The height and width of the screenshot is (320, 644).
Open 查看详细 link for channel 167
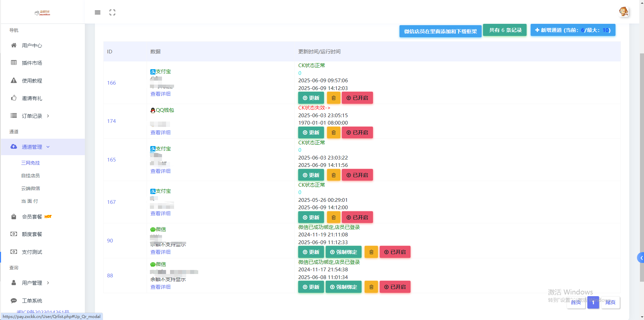pyautogui.click(x=160, y=214)
